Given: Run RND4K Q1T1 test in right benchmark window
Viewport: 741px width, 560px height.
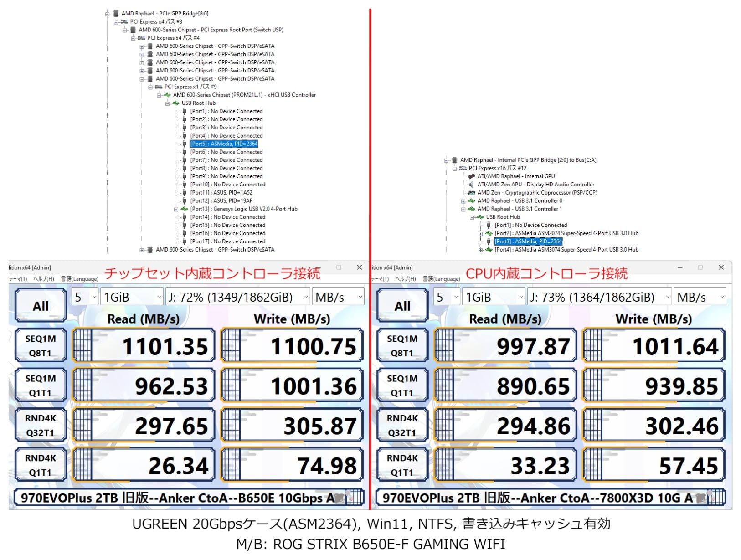Looking at the screenshot, I should [402, 465].
